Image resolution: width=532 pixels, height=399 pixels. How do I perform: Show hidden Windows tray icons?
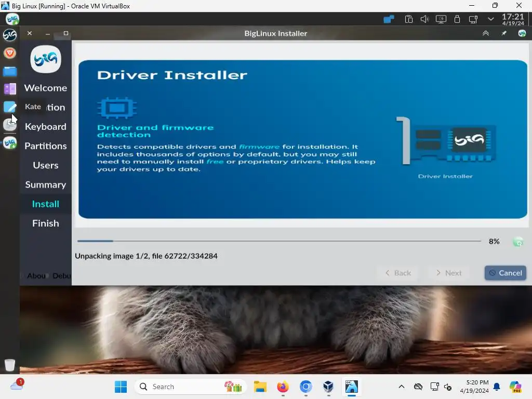(x=402, y=387)
